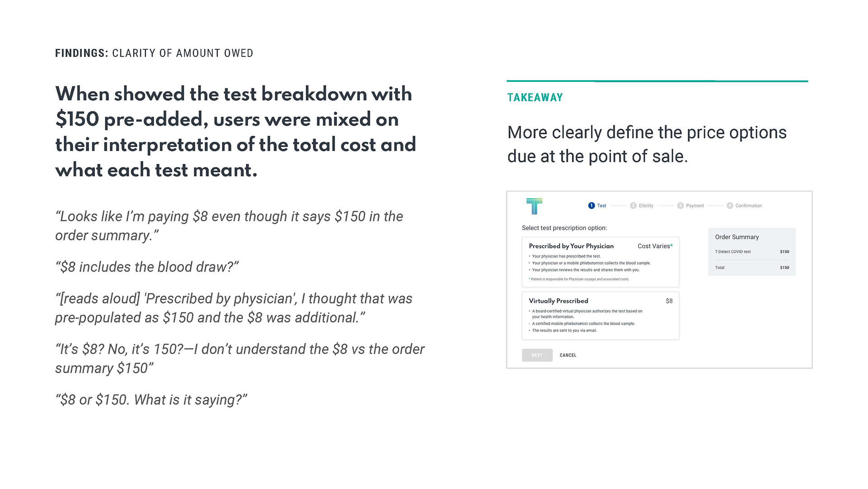Click step 3 Payment circle icon
868x489 pixels.
(x=680, y=206)
